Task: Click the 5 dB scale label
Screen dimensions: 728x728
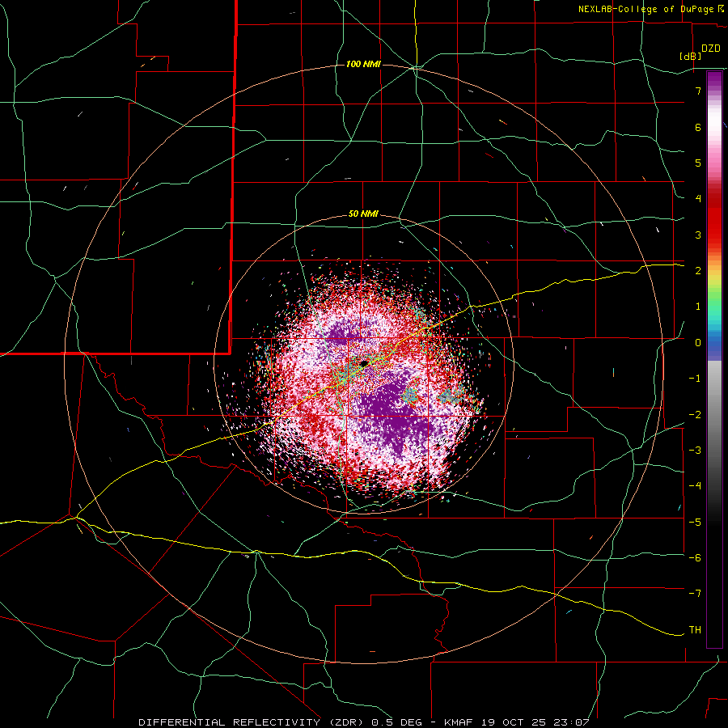Action: (698, 163)
